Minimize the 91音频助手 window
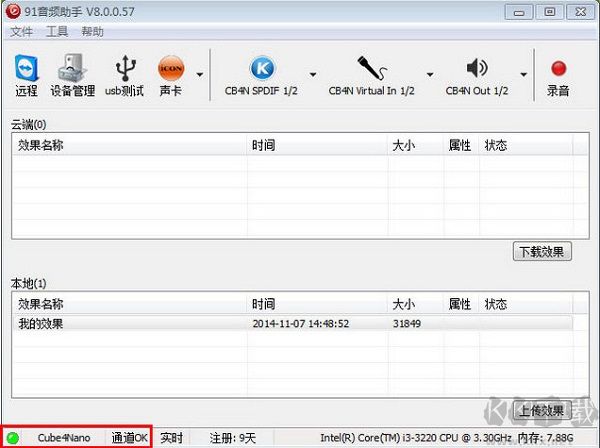The image size is (600, 448). pos(519,12)
